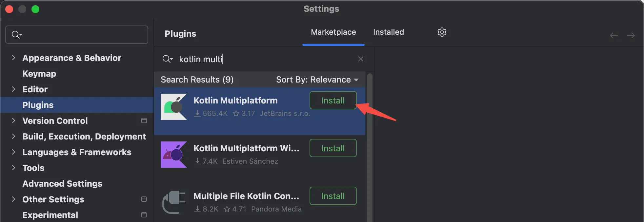The image size is (644, 222).
Task: Install the Multiple File Kotlin Converter plugin
Action: [333, 196]
